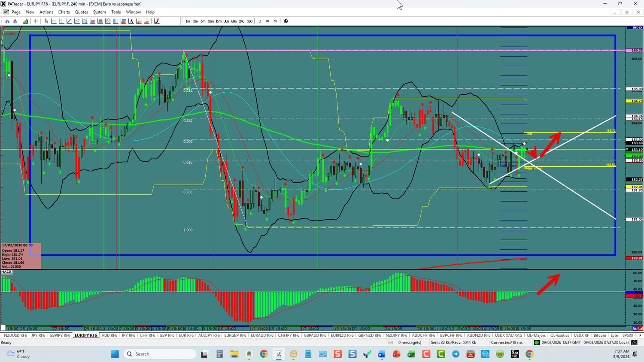
Task: Open the Window menu
Action: click(134, 12)
